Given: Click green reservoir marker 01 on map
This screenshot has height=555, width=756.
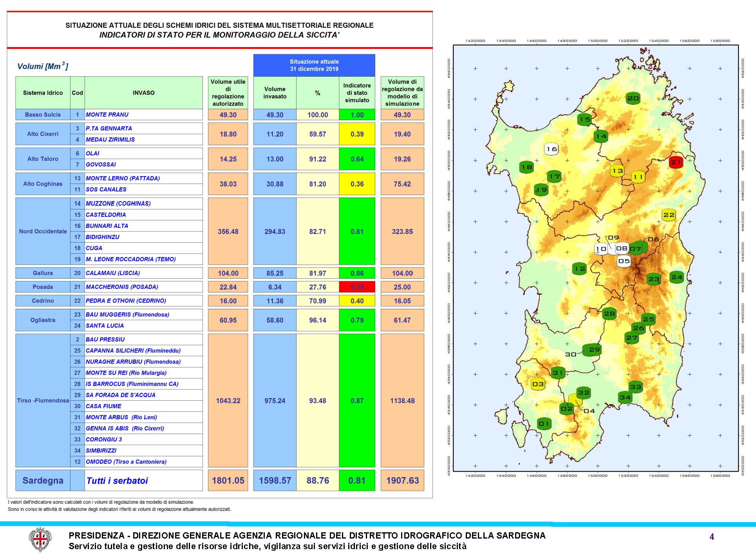Looking at the screenshot, I should 544,424.
